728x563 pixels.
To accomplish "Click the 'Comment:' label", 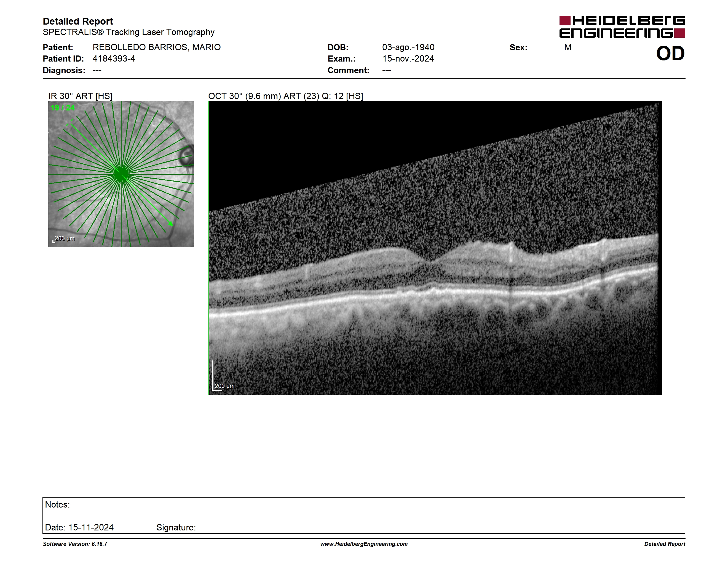I will (x=348, y=70).
